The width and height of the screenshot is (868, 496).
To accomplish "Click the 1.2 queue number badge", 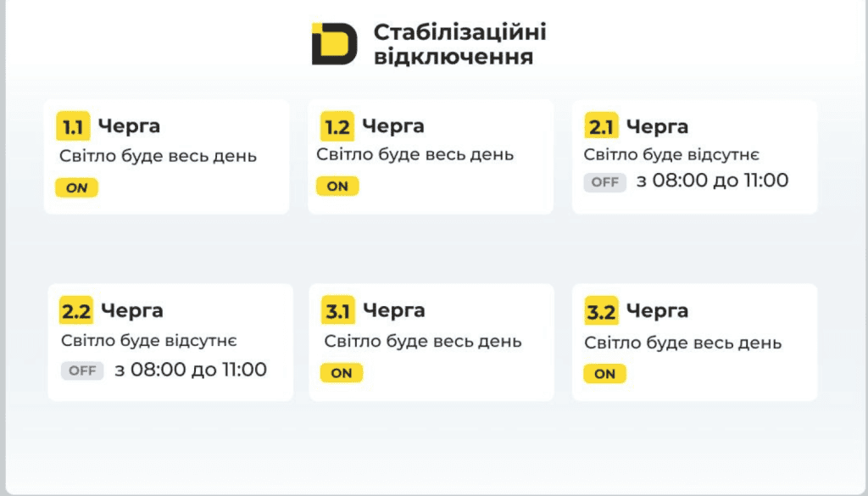I will (337, 126).
